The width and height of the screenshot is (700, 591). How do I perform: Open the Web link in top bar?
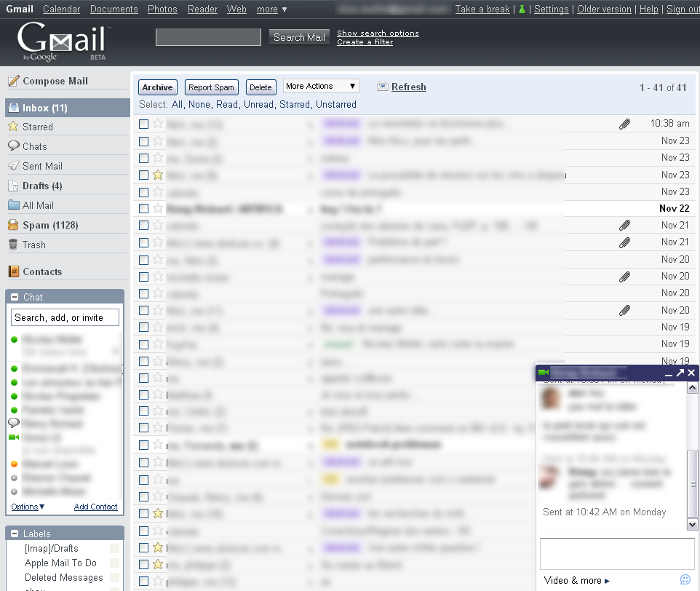(236, 9)
